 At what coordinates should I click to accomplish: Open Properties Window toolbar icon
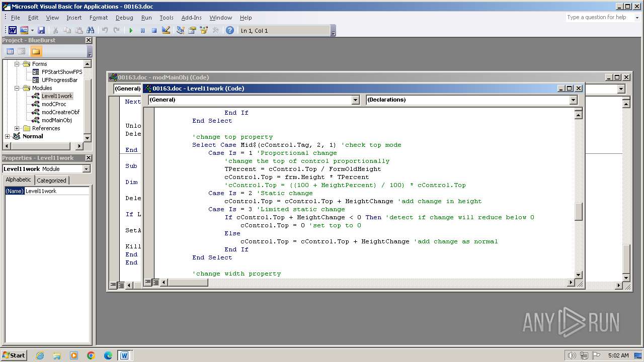[192, 31]
